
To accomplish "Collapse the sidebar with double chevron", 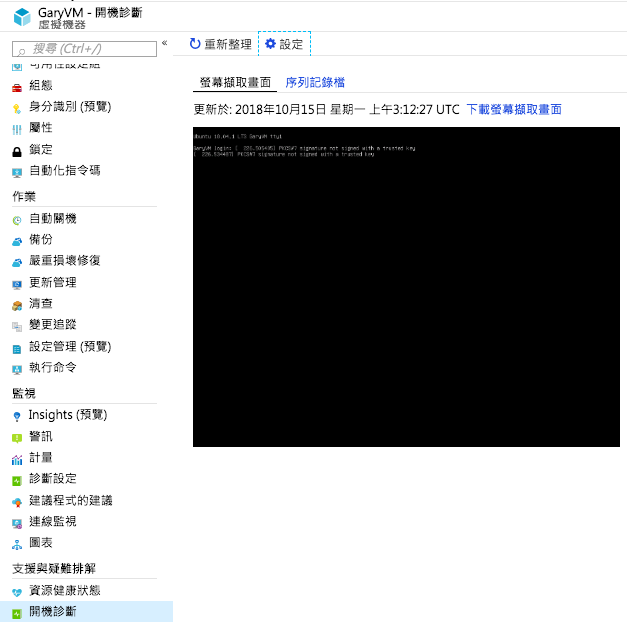I will [x=164, y=42].
